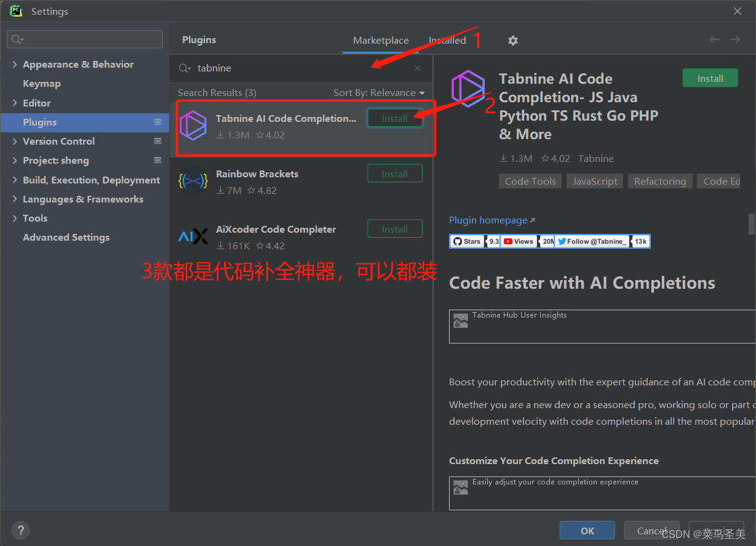756x546 pixels.
Task: Click the PyCharm icon in title bar
Action: point(16,11)
